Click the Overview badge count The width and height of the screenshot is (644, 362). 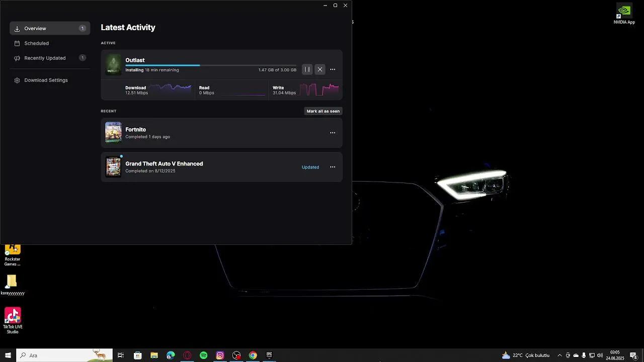point(83,29)
